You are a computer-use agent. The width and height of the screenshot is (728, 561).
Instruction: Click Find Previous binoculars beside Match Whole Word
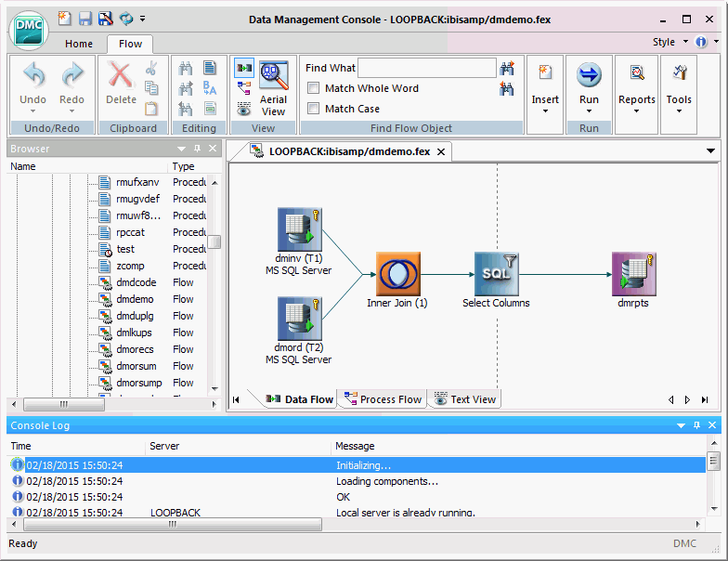[x=507, y=88]
